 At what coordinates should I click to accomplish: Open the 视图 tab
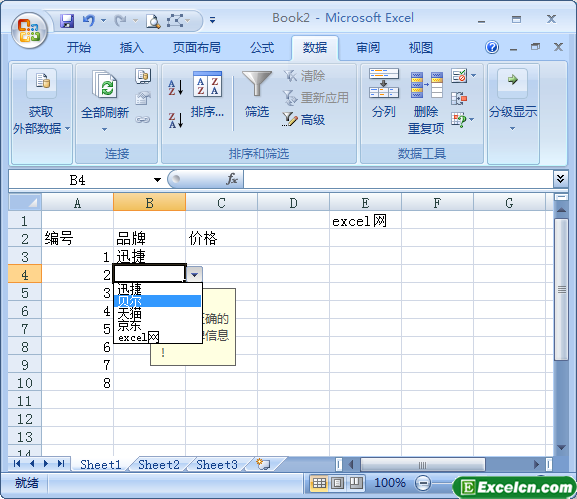click(421, 47)
